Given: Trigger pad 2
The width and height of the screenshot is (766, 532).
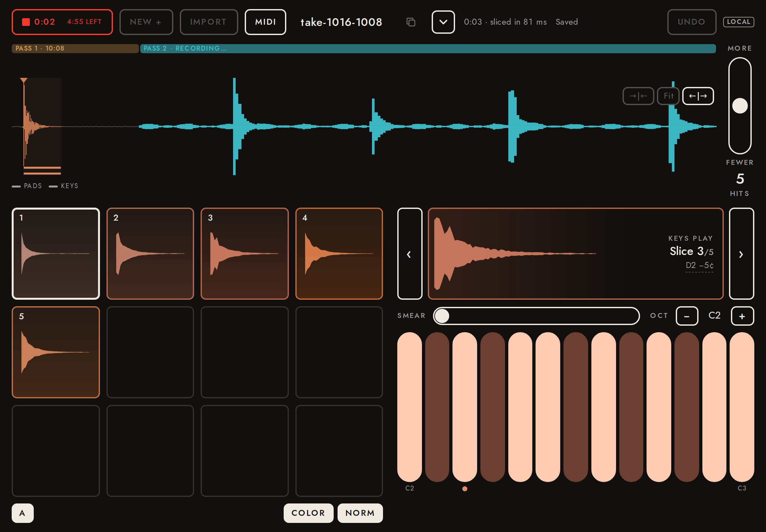Looking at the screenshot, I should tap(150, 254).
